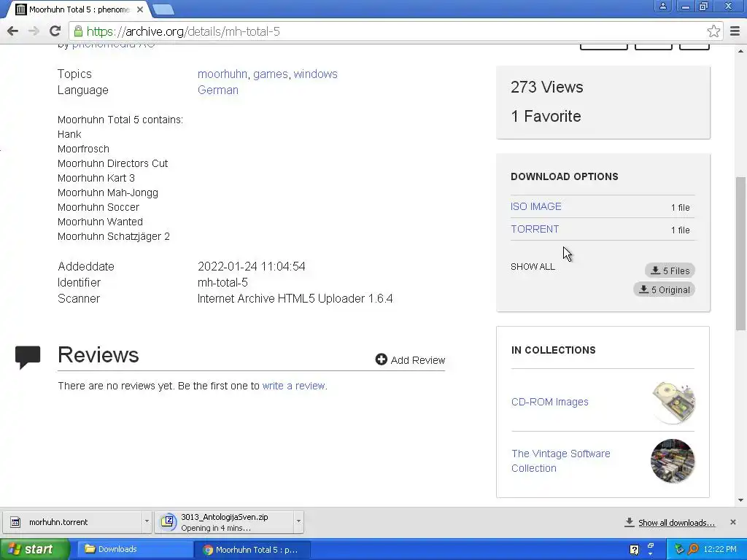Open The Vintage Software Collection link
Screen dimensions: 747x560
(x=561, y=461)
